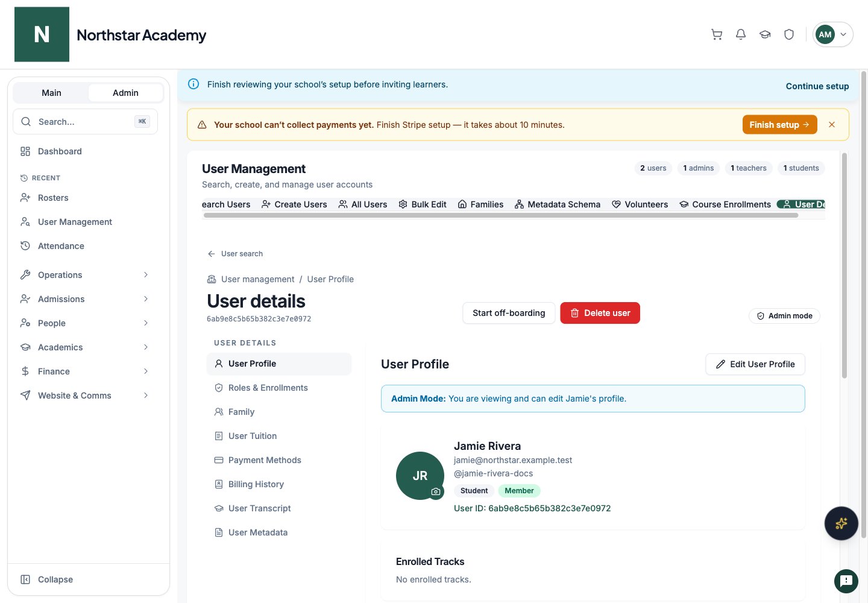This screenshot has width=868, height=603.
Task: Expand the Operations section
Action: (x=85, y=275)
